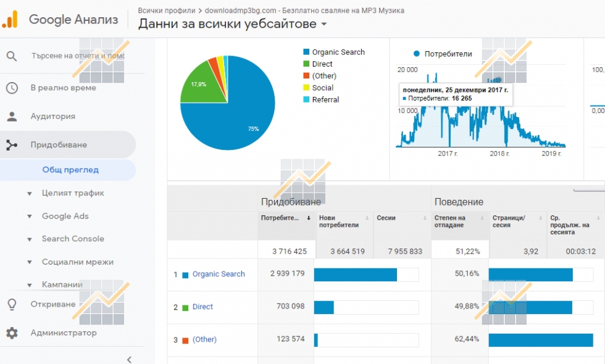
Task: Click the Поведение section header
Action: point(459,202)
